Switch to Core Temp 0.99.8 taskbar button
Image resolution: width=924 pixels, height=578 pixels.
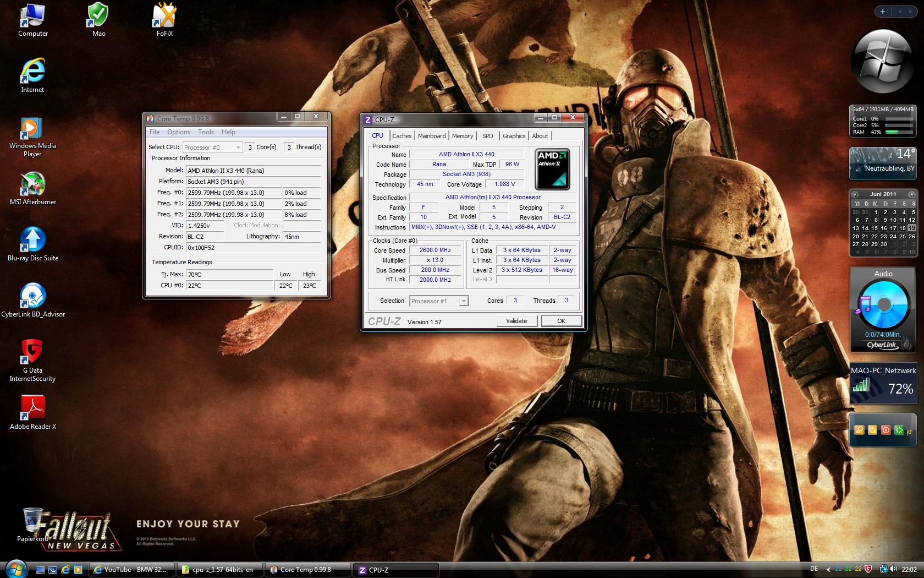coord(309,570)
